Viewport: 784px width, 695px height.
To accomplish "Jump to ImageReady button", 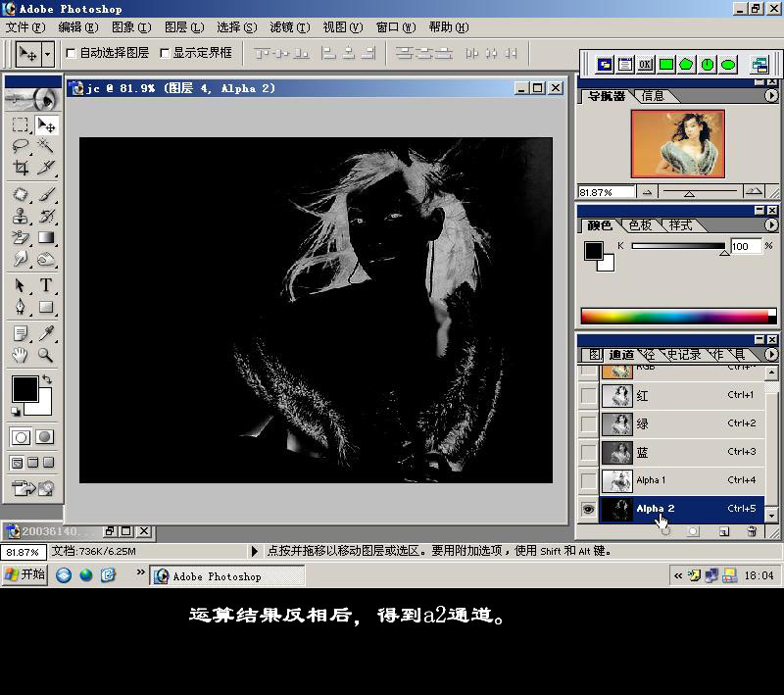I will pyautogui.click(x=33, y=488).
